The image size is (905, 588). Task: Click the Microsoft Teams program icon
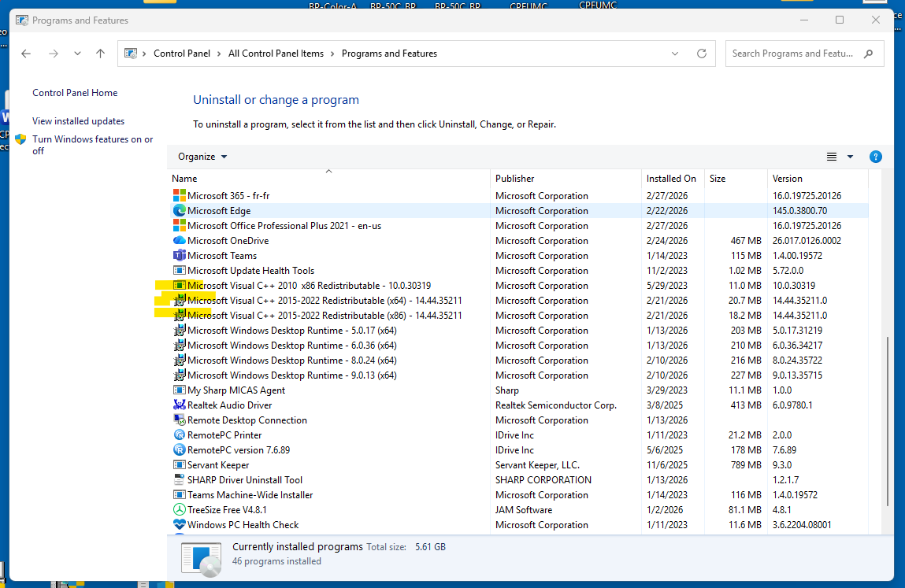pyautogui.click(x=180, y=255)
